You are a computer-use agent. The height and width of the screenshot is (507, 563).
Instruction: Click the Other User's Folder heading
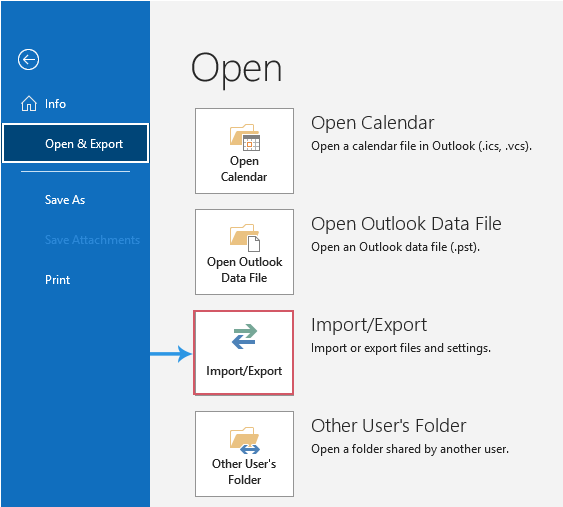388,426
